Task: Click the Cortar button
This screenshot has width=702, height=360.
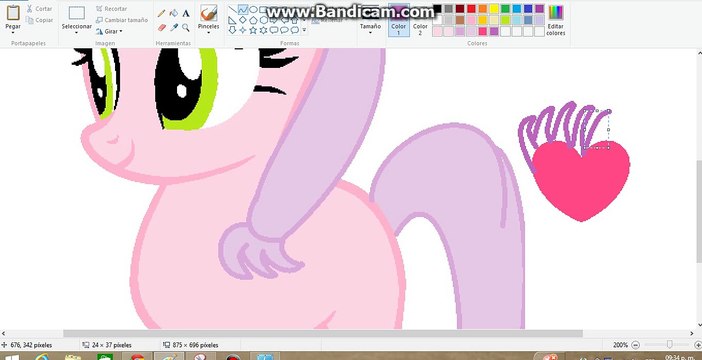Action: click(39, 9)
